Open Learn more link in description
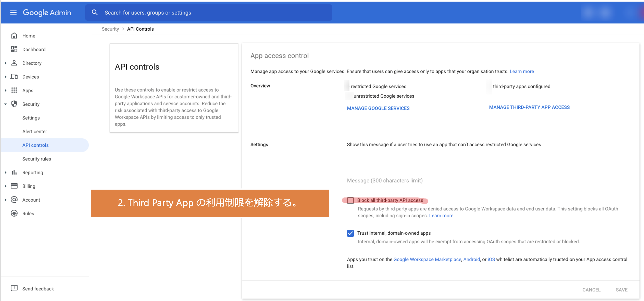The width and height of the screenshot is (644, 301). coord(522,71)
